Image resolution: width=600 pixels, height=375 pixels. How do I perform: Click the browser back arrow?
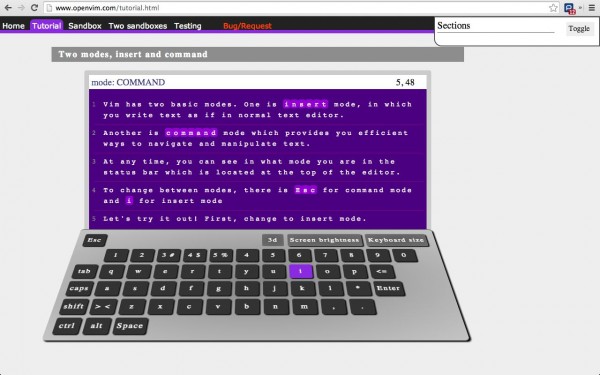pyautogui.click(x=8, y=8)
